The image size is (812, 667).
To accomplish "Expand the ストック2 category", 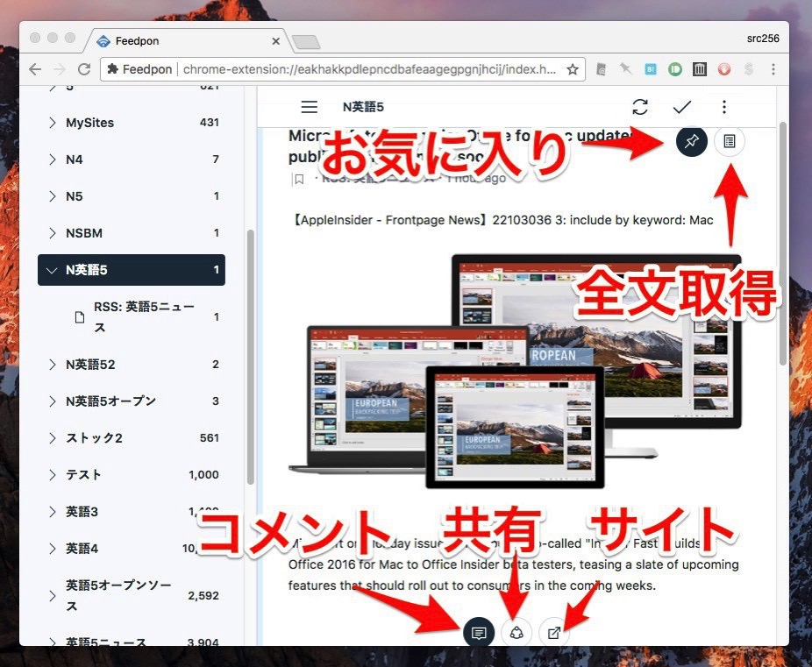I will coord(53,437).
